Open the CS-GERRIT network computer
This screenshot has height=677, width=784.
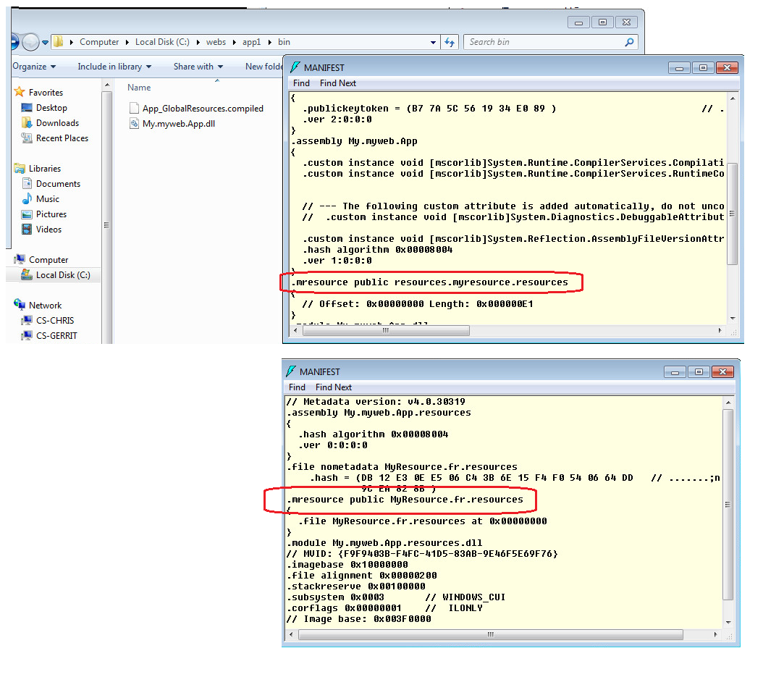(56, 335)
